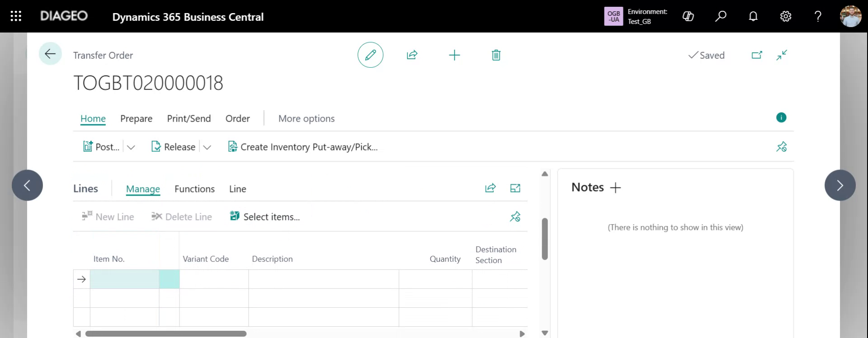The image size is (868, 338).
Task: Open Copilot icon in top bar
Action: tap(688, 16)
